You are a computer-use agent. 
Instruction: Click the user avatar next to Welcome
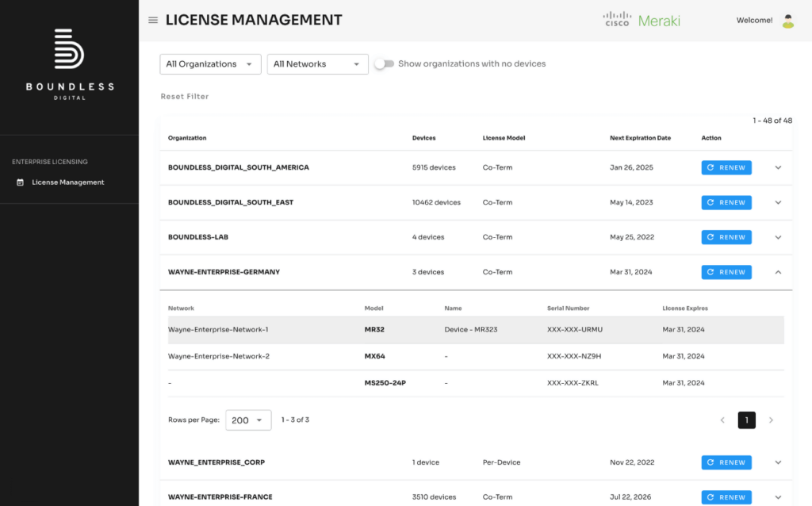(787, 20)
